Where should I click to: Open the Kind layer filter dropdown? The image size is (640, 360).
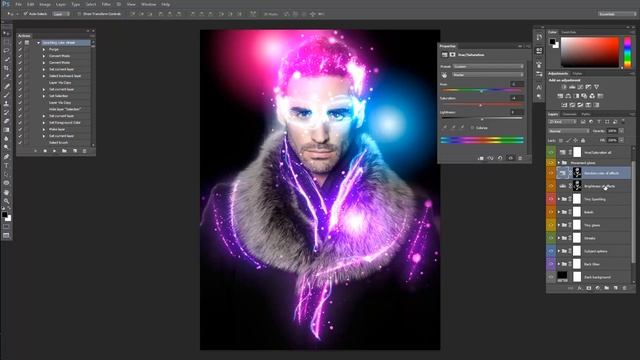(x=562, y=122)
